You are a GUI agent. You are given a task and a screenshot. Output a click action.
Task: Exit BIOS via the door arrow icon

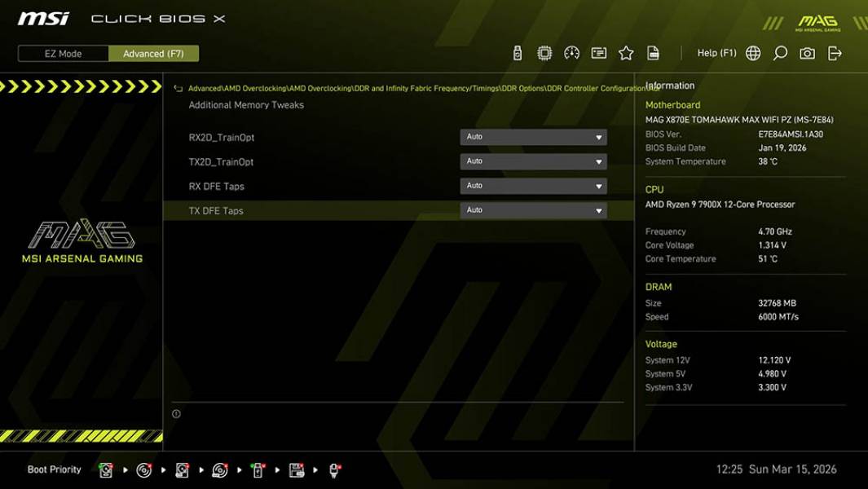pyautogui.click(x=834, y=52)
